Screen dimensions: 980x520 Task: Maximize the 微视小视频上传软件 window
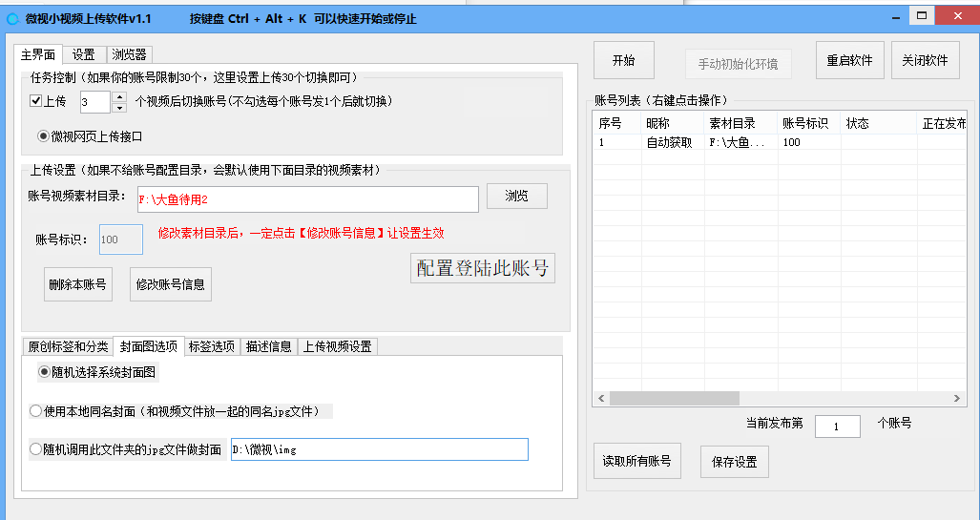922,15
